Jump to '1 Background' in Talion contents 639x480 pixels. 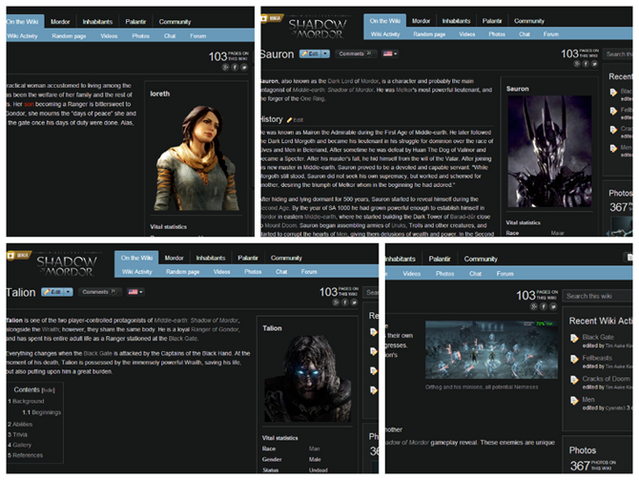point(26,401)
